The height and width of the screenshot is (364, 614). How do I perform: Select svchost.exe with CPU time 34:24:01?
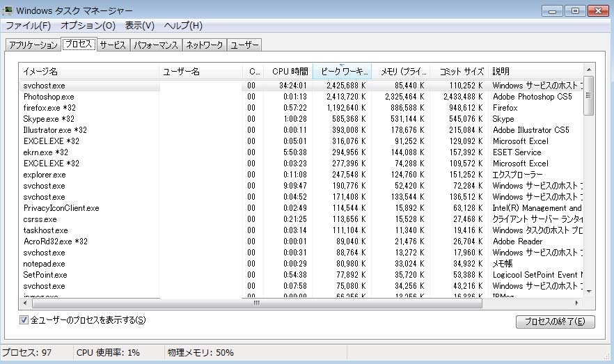tap(301, 86)
